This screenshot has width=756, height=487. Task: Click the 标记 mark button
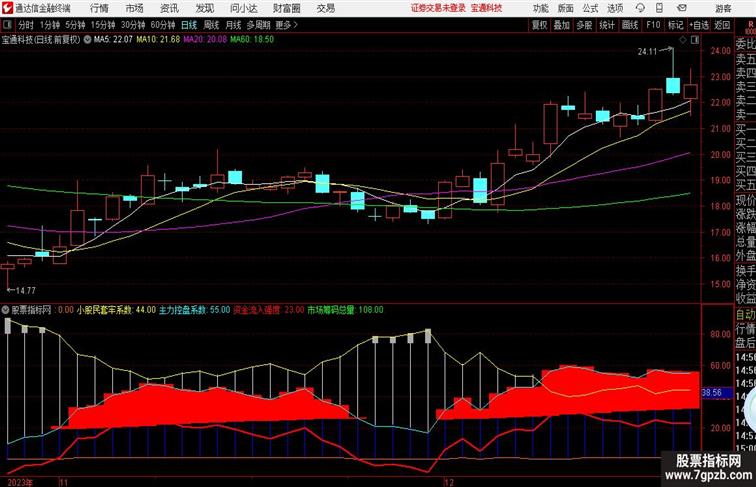[x=675, y=25]
